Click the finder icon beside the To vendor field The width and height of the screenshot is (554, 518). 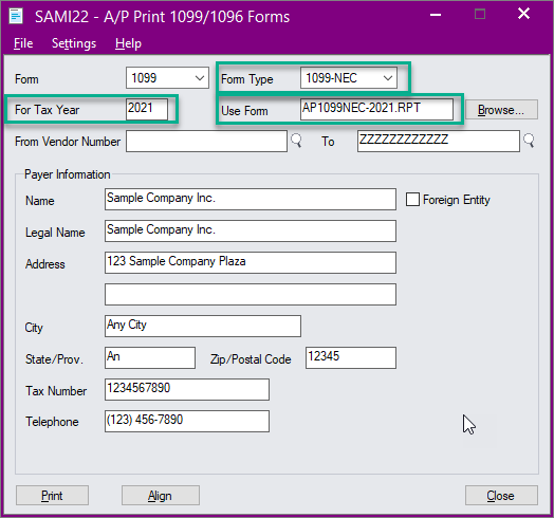[529, 141]
